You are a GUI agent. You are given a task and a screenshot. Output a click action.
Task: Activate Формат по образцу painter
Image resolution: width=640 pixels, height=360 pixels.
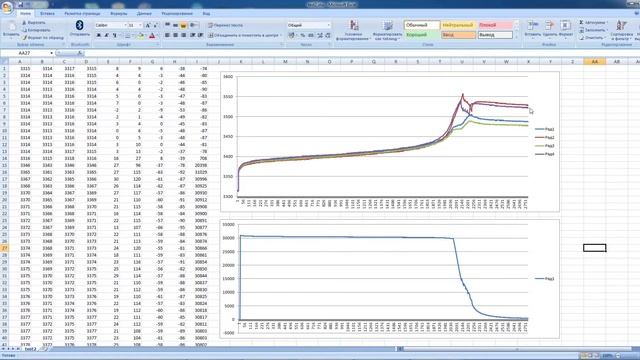43,38
